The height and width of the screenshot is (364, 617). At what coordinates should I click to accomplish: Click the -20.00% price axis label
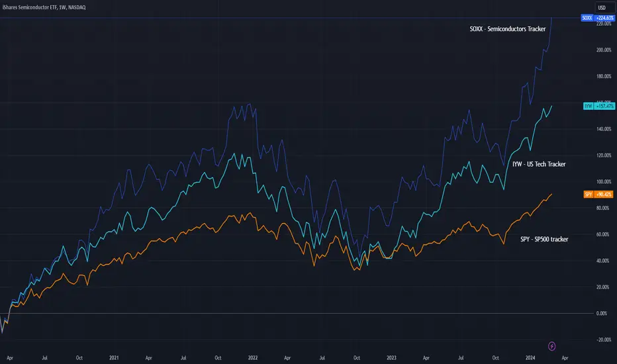point(604,340)
